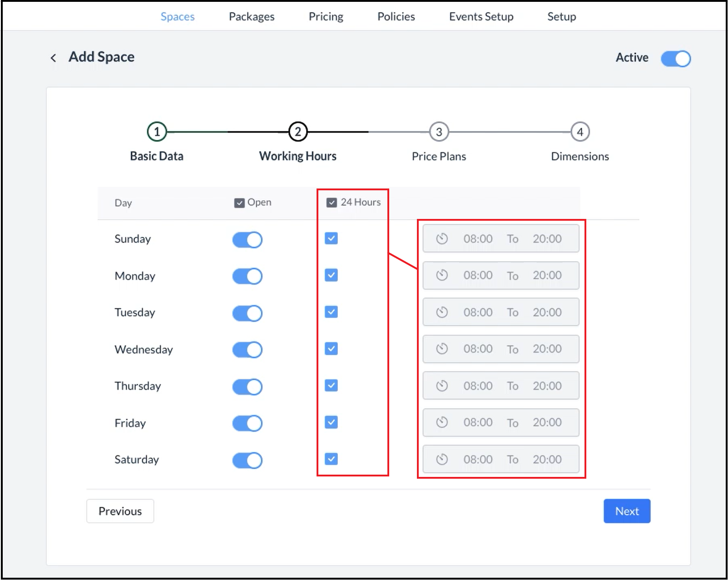728x580 pixels.
Task: Click Friday's 20:00 end time field
Action: click(547, 422)
